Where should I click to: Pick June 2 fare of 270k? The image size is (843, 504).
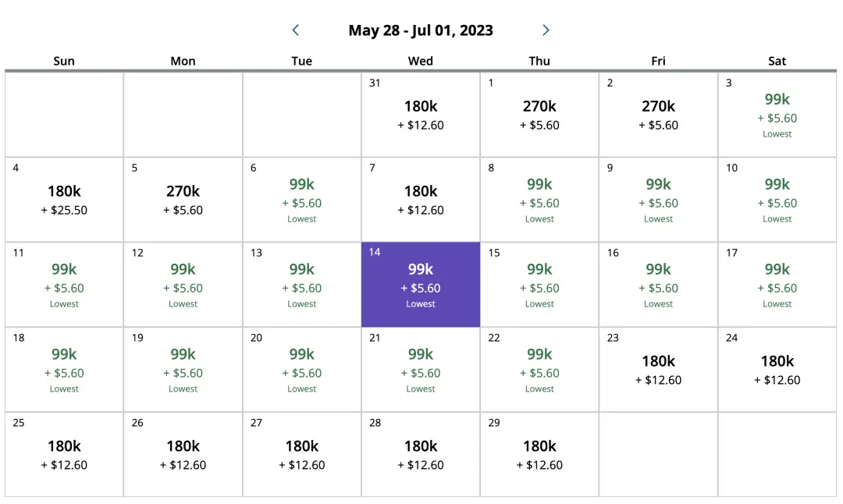[658, 115]
